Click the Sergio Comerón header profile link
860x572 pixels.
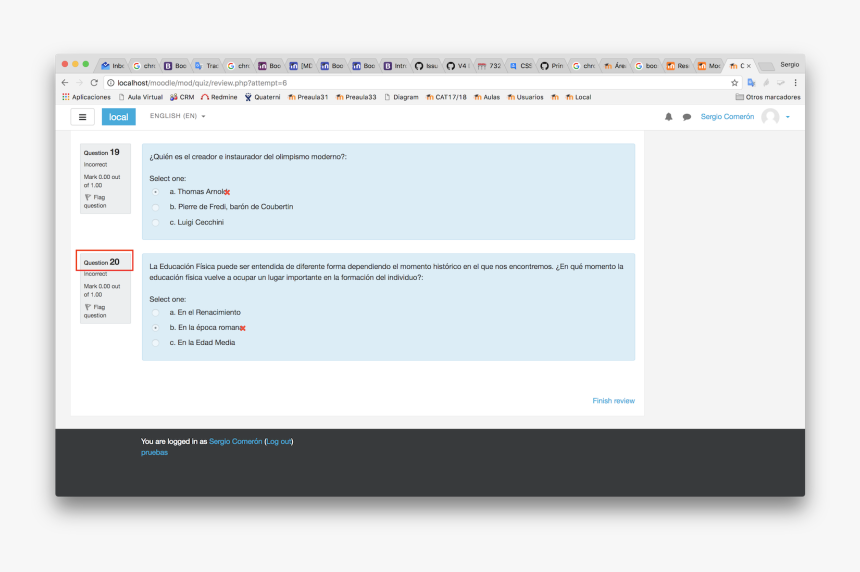[727, 117]
